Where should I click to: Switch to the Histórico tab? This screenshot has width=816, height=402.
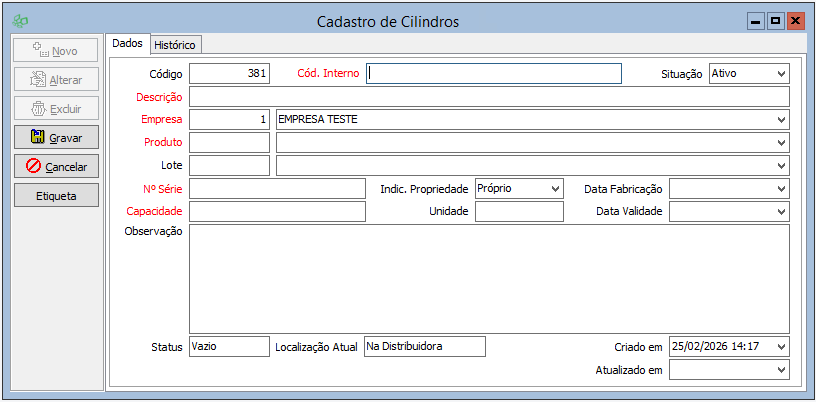point(177,45)
